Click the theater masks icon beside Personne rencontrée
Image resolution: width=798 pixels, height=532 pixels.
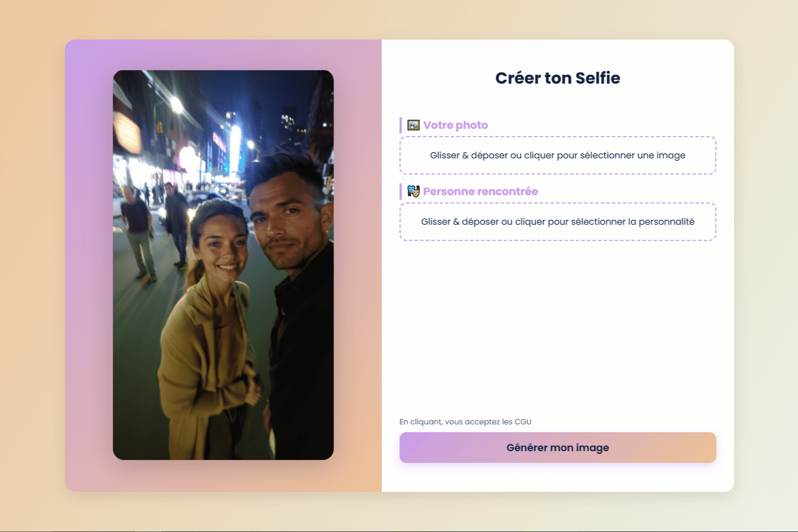click(413, 191)
